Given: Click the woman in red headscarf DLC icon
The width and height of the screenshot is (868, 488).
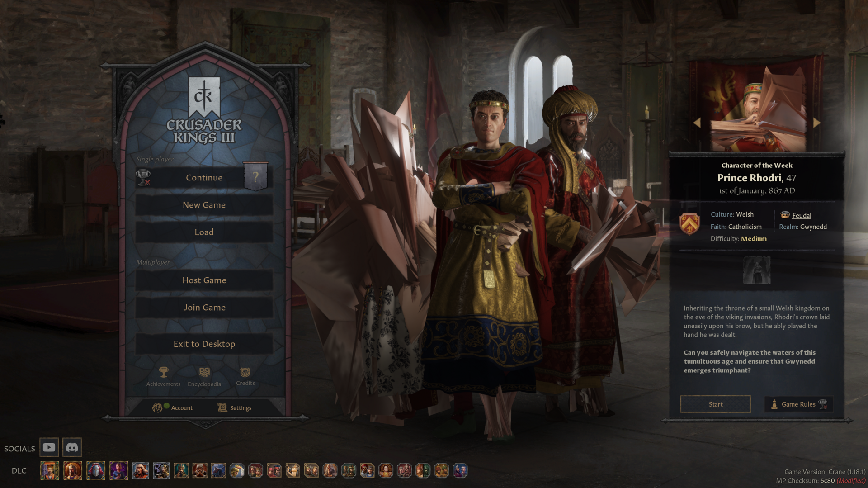Looking at the screenshot, I should point(274,470).
